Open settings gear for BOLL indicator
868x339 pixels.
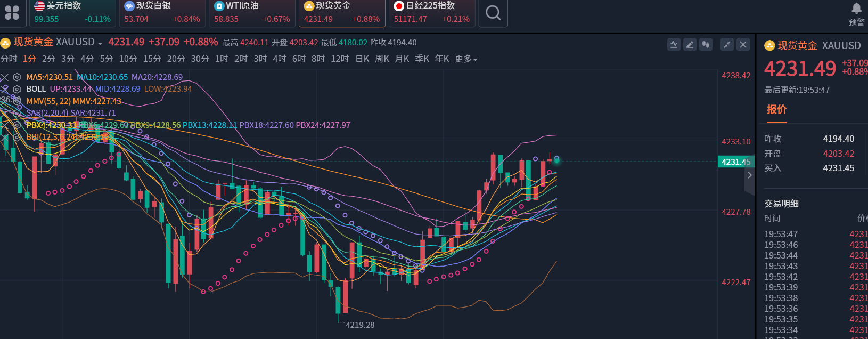tap(17, 89)
